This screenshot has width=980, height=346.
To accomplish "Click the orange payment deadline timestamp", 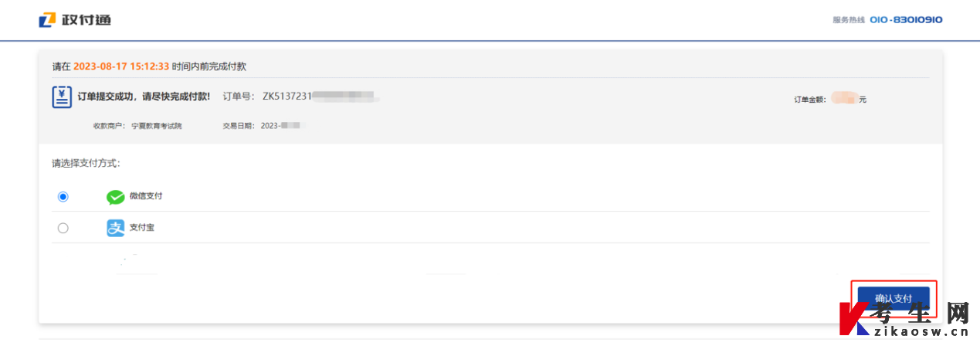I will pyautogui.click(x=121, y=66).
